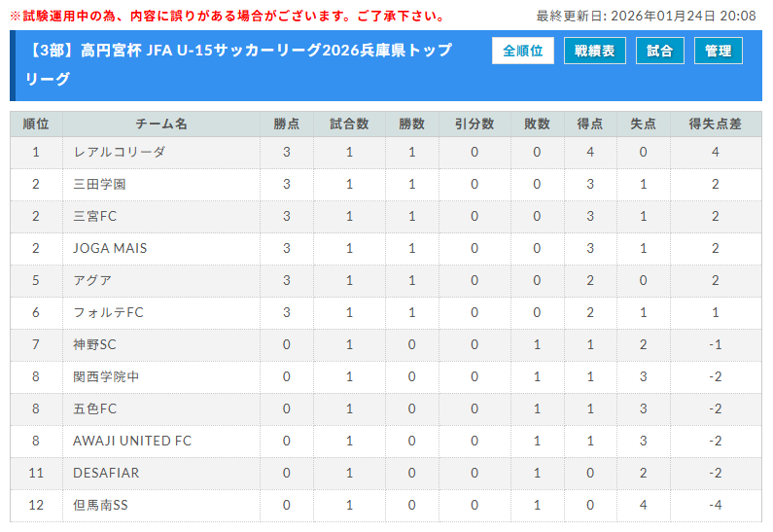Click the 勝点 column header
This screenshot has height=532, width=773.
(x=287, y=124)
